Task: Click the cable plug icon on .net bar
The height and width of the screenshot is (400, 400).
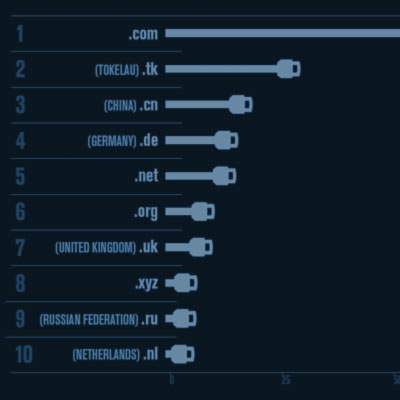Action: (x=224, y=176)
